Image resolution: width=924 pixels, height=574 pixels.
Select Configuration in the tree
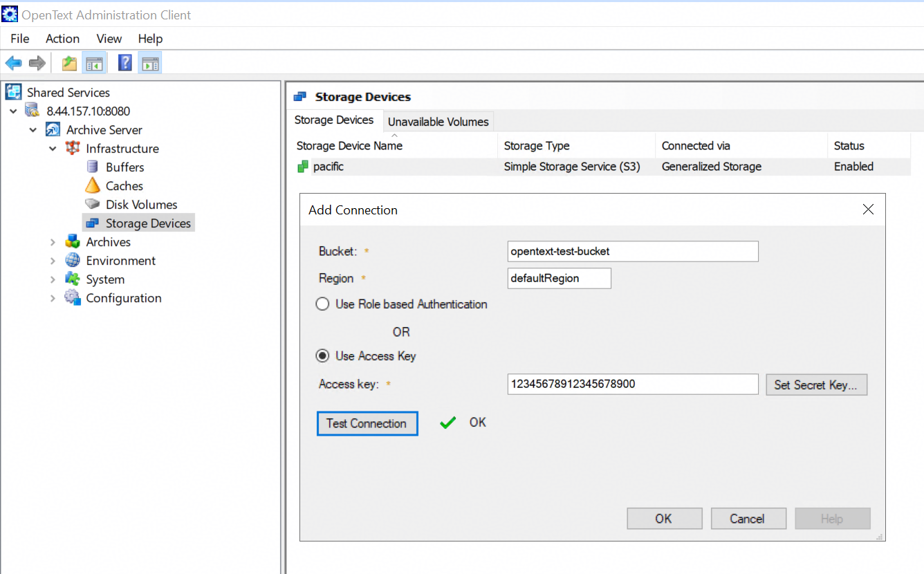124,297
